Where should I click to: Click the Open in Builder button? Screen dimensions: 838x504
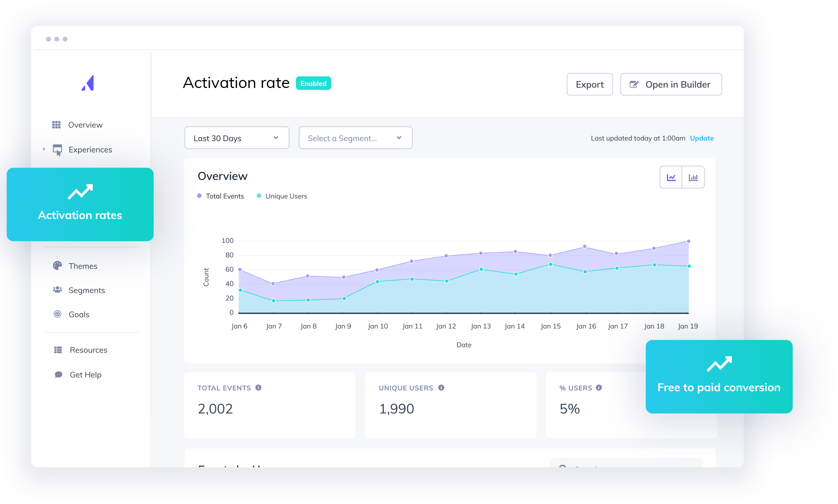pos(671,84)
